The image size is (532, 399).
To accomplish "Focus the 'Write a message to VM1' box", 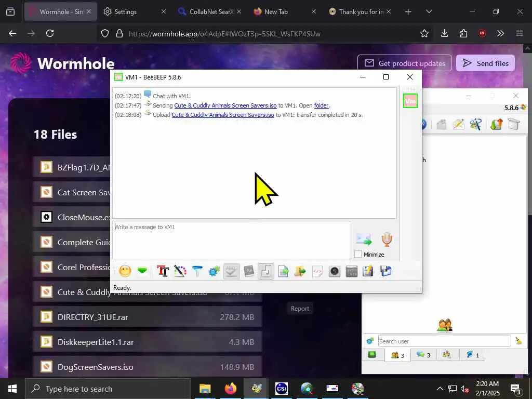I will coord(232,240).
